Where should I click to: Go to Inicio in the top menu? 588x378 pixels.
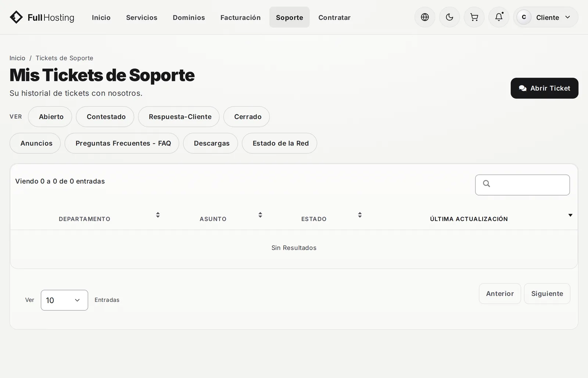(101, 17)
